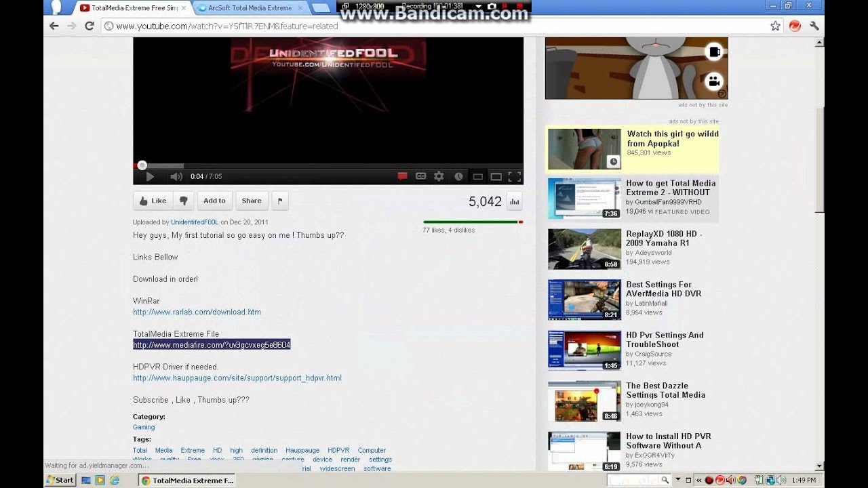This screenshot has width=868, height=488.
Task: Open video quality settings gear
Action: point(439,176)
